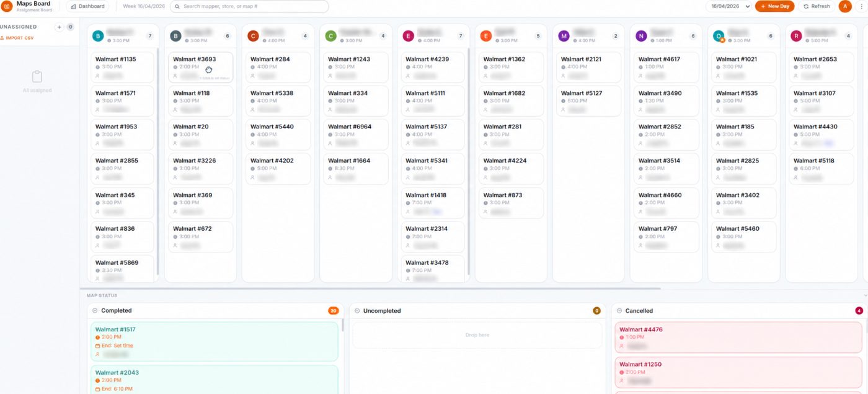Open Walmart #5460 card
The width and height of the screenshot is (868, 394).
coord(744,236)
